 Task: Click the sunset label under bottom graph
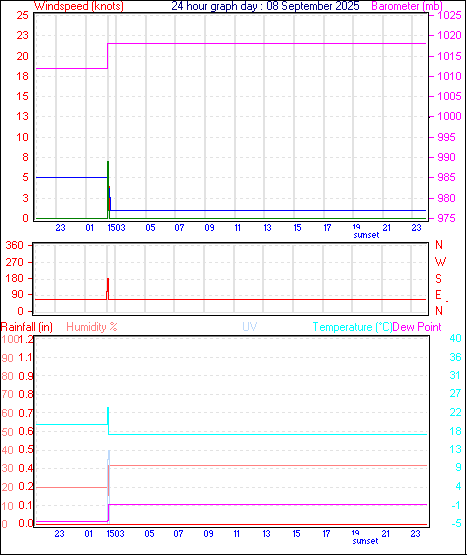click(365, 541)
